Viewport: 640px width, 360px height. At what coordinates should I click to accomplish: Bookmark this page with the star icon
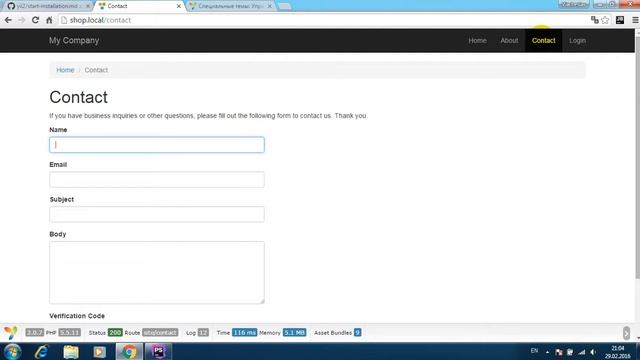(605, 20)
